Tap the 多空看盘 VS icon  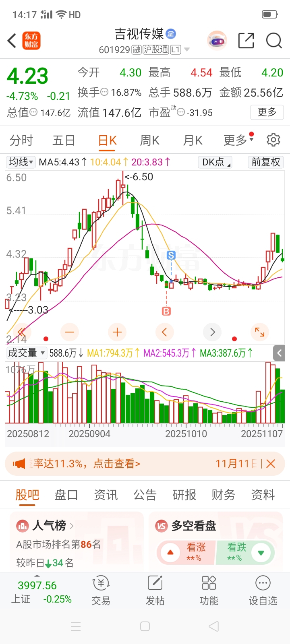coord(162,526)
